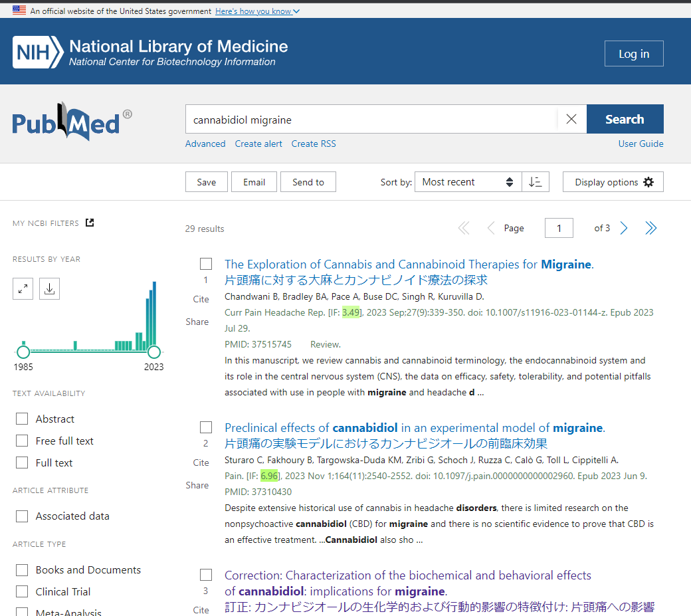Click the previous page arrow
Image resolution: width=691 pixels, height=616 pixels.
pyautogui.click(x=491, y=228)
